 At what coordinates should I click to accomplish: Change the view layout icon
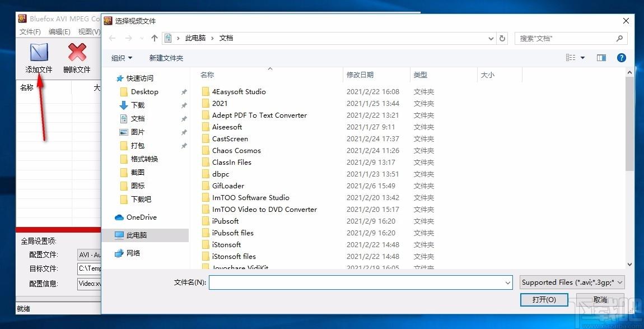[x=571, y=58]
